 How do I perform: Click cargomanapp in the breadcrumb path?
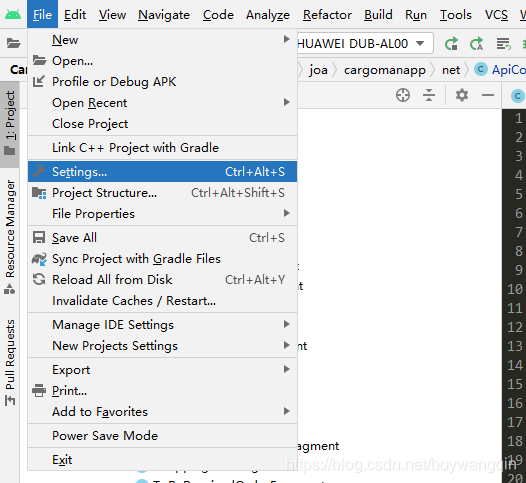click(385, 70)
